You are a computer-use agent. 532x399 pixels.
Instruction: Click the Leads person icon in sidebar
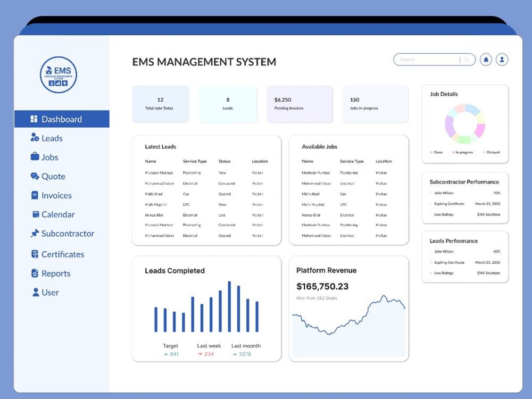35,137
